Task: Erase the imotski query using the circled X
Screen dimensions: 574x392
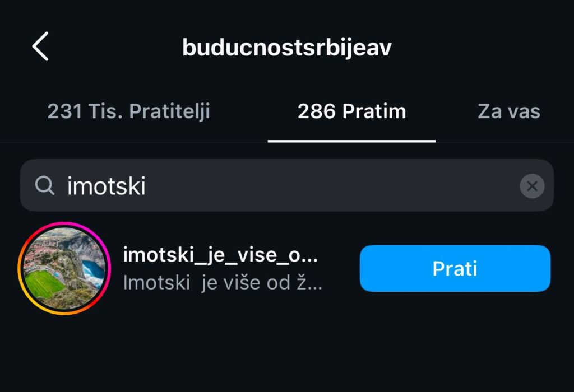Action: click(x=532, y=186)
